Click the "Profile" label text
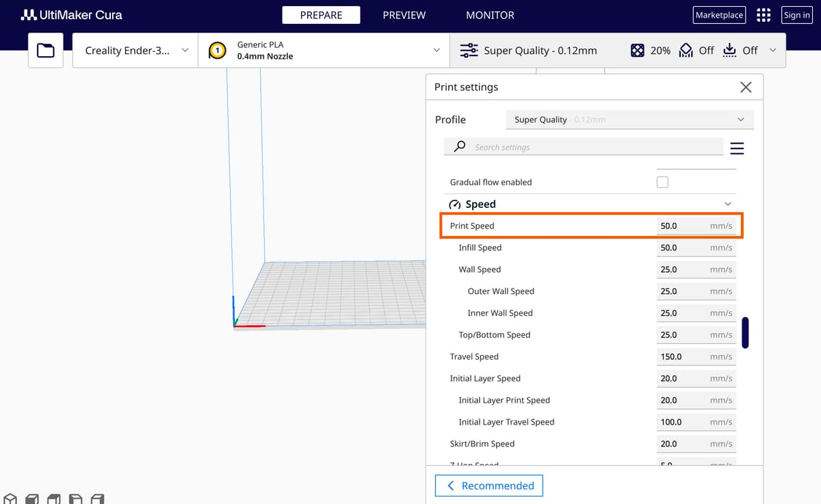This screenshot has height=504, width=821. coord(450,120)
